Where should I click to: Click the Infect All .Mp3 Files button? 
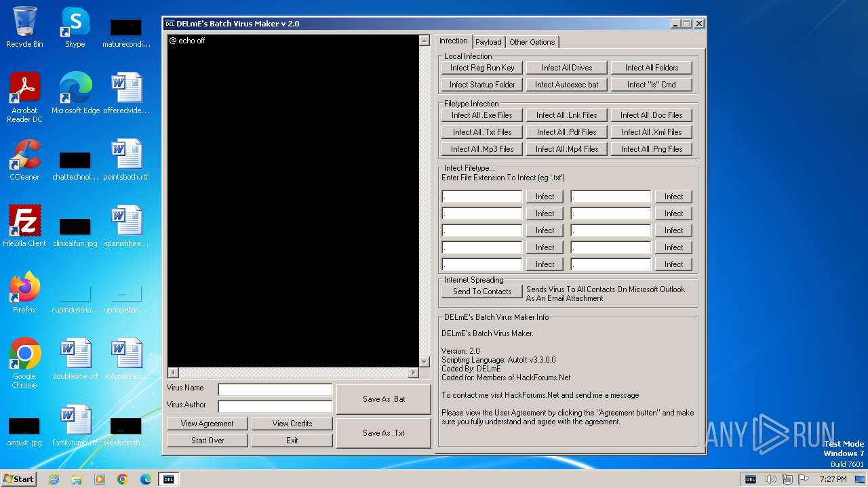[x=482, y=149]
